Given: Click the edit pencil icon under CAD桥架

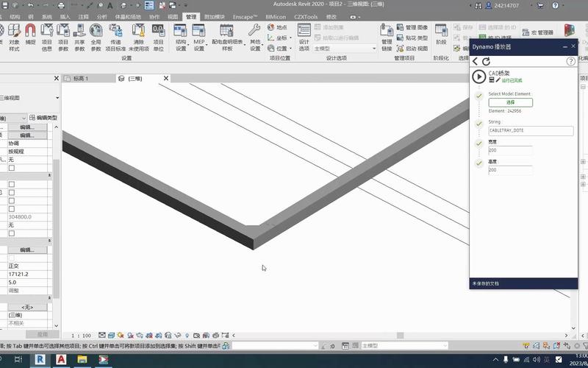Looking at the screenshot, I should coord(498,80).
